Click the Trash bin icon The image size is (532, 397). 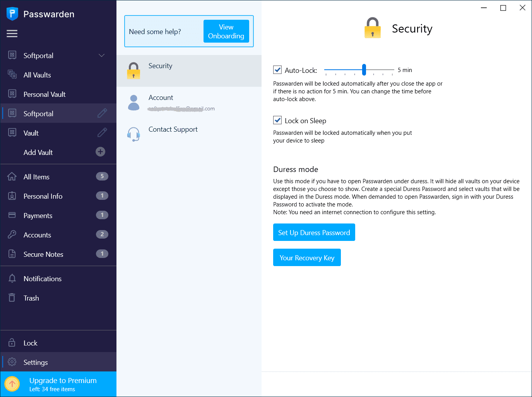[12, 297]
